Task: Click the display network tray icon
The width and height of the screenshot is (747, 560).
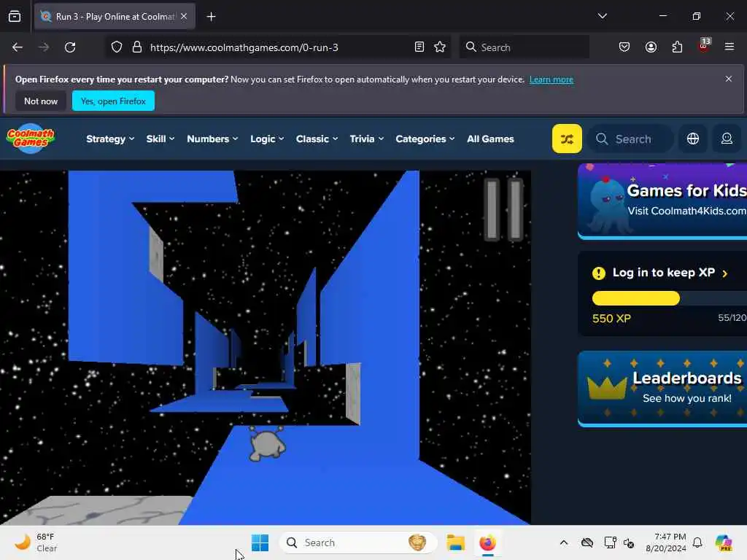Action: (x=610, y=542)
